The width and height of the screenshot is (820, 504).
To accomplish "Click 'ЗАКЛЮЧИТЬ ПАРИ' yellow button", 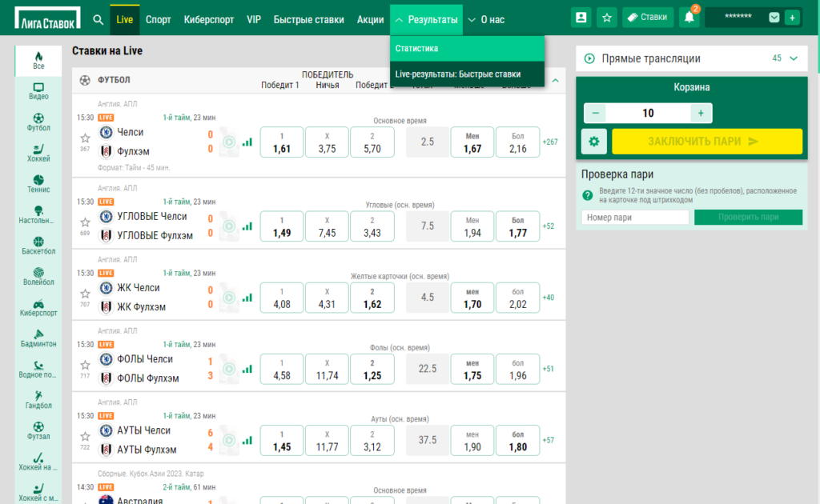I will point(707,142).
